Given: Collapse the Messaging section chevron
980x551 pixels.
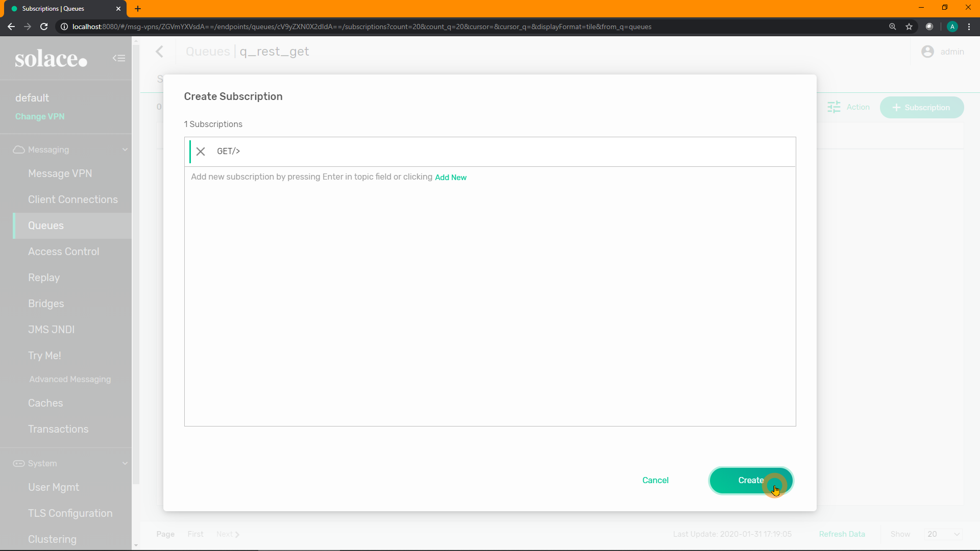Looking at the screenshot, I should 125,149.
